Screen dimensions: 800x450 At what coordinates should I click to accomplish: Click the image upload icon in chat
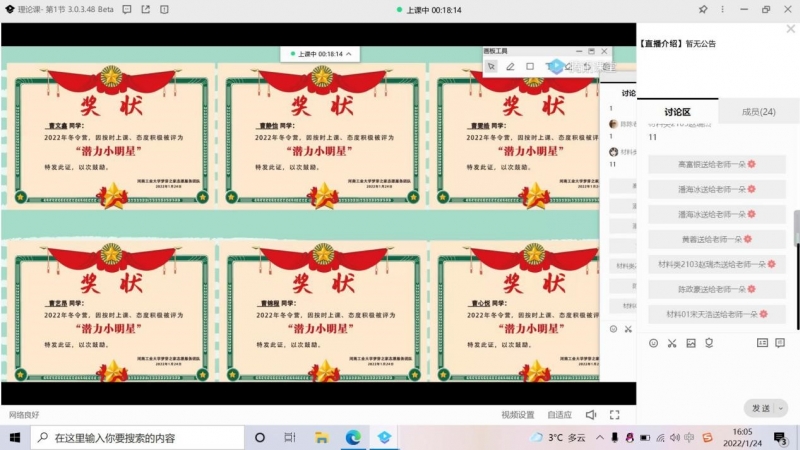pos(690,343)
